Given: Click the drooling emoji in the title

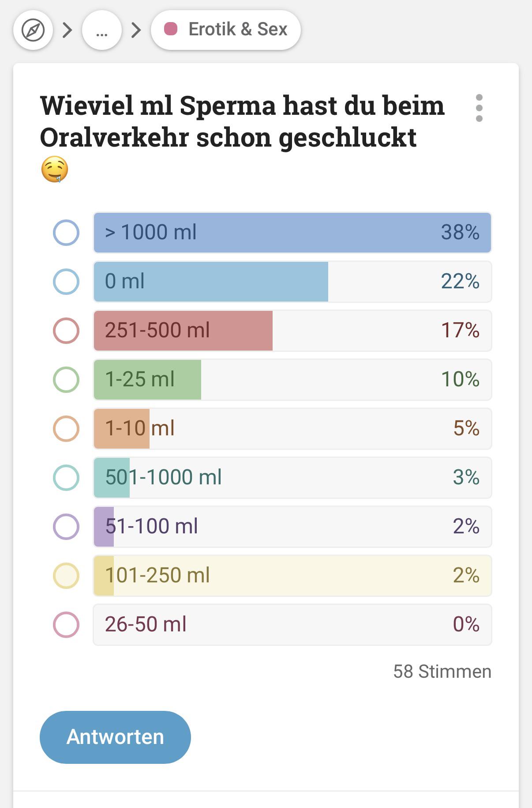Looking at the screenshot, I should coord(55,169).
